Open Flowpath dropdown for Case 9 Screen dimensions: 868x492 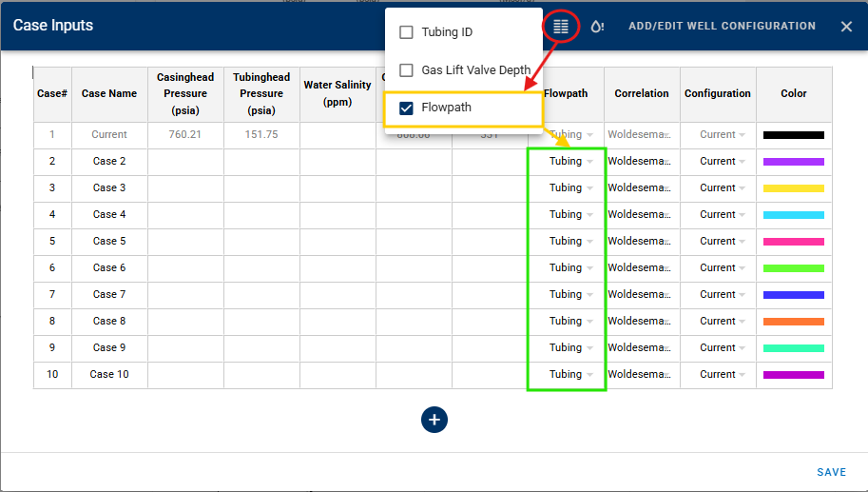pyautogui.click(x=570, y=347)
